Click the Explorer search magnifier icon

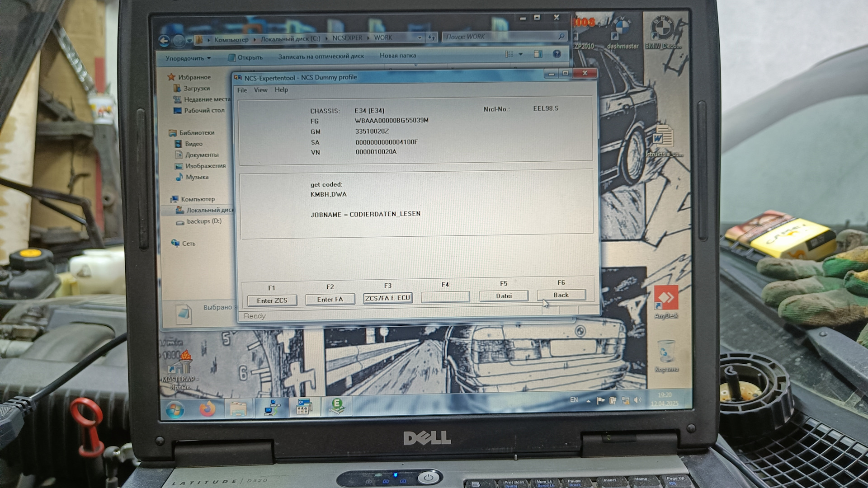click(561, 35)
